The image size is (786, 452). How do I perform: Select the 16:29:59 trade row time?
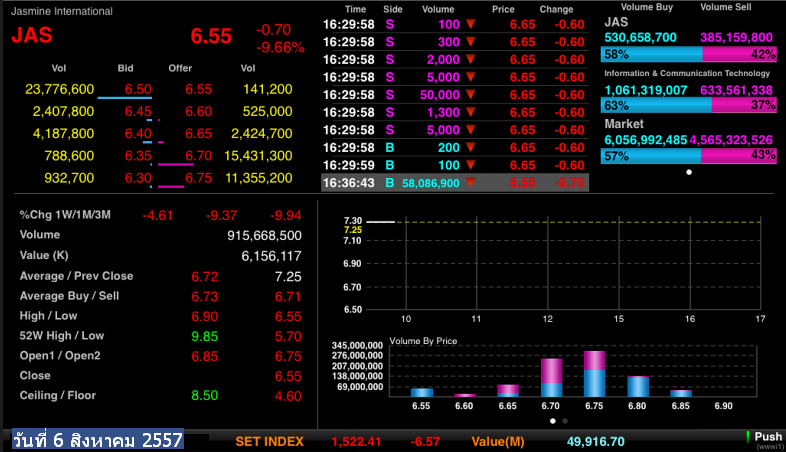(x=349, y=165)
